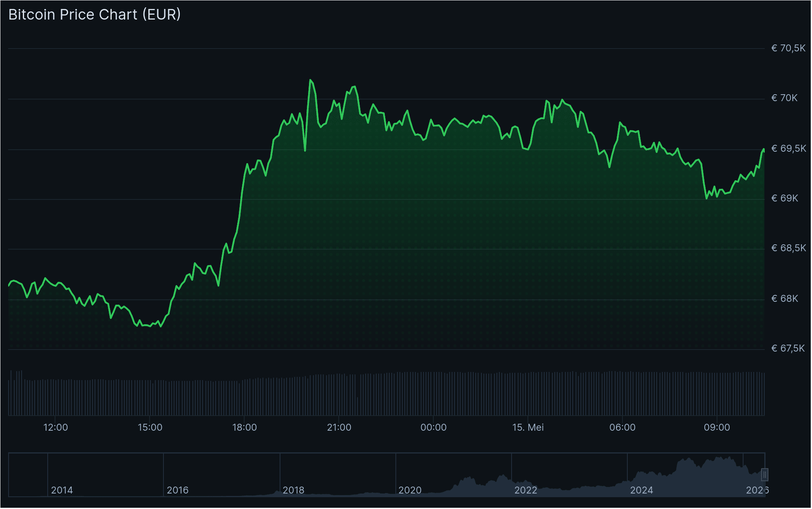Image resolution: width=812 pixels, height=509 pixels.
Task: Click the price line's highest peak above € 70K
Action: click(x=310, y=80)
